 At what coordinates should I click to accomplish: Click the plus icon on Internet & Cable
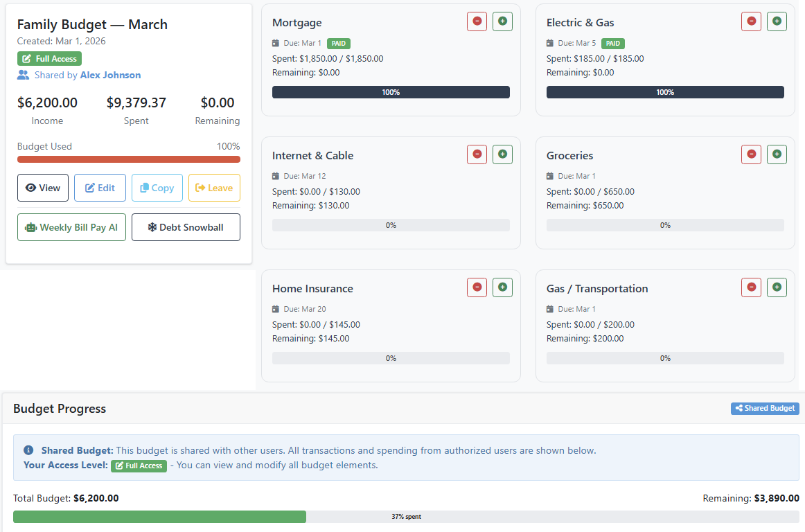(502, 154)
